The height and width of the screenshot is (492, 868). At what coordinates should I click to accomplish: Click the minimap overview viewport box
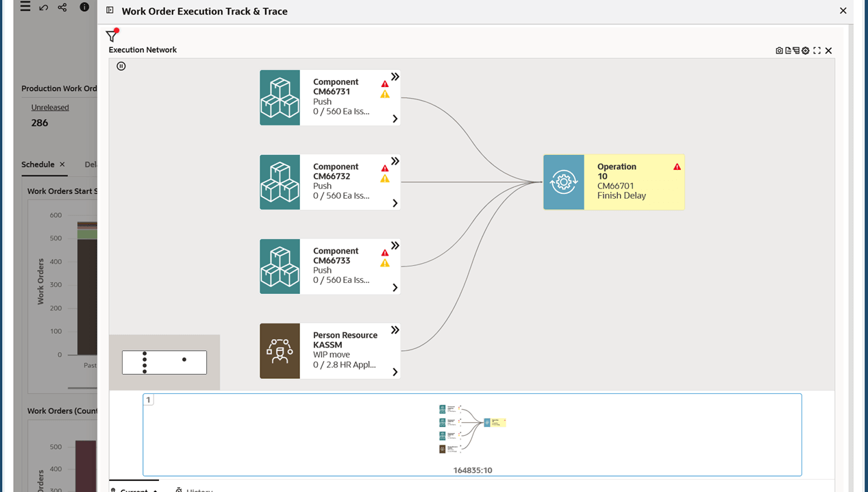point(164,362)
